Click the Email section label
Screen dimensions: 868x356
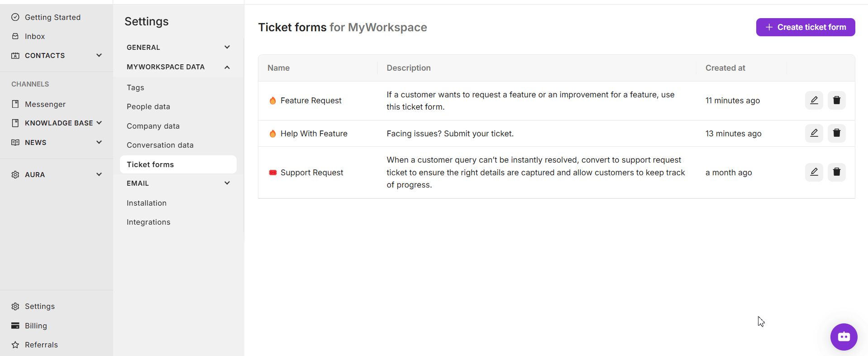coord(138,183)
